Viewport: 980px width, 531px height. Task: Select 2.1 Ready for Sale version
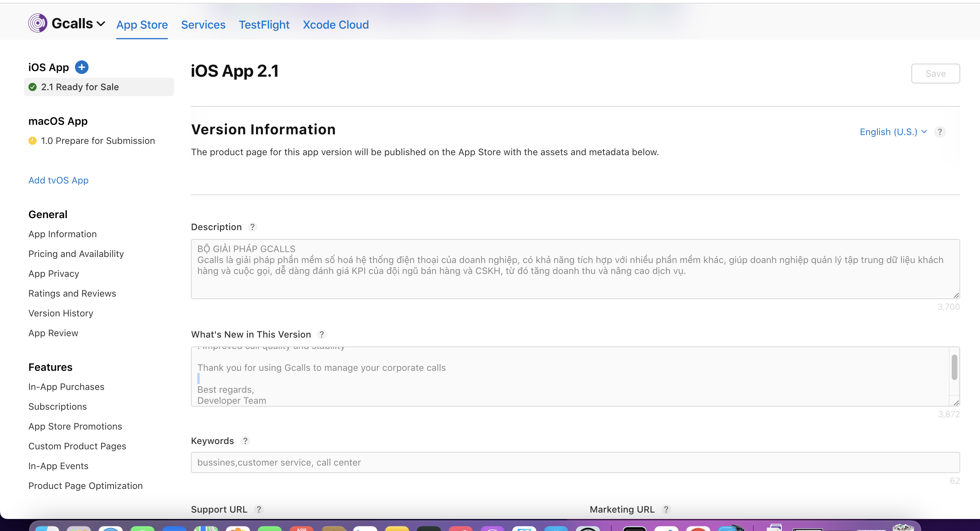(80, 87)
